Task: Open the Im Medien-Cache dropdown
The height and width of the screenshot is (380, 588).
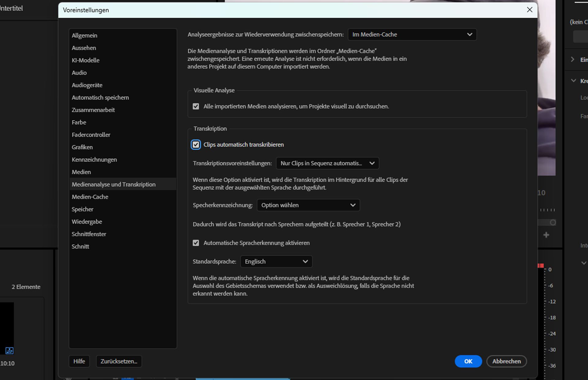Action: [x=412, y=35]
